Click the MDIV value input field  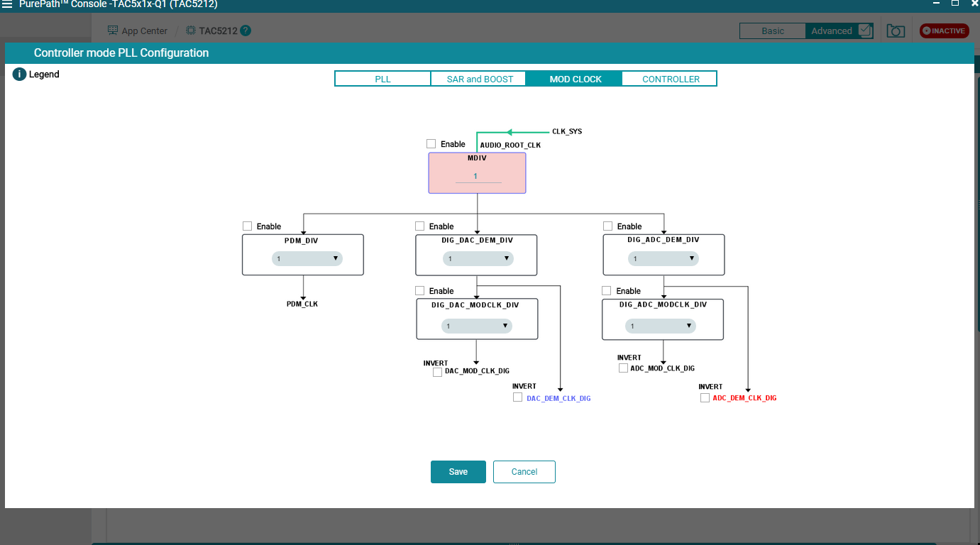(478, 177)
